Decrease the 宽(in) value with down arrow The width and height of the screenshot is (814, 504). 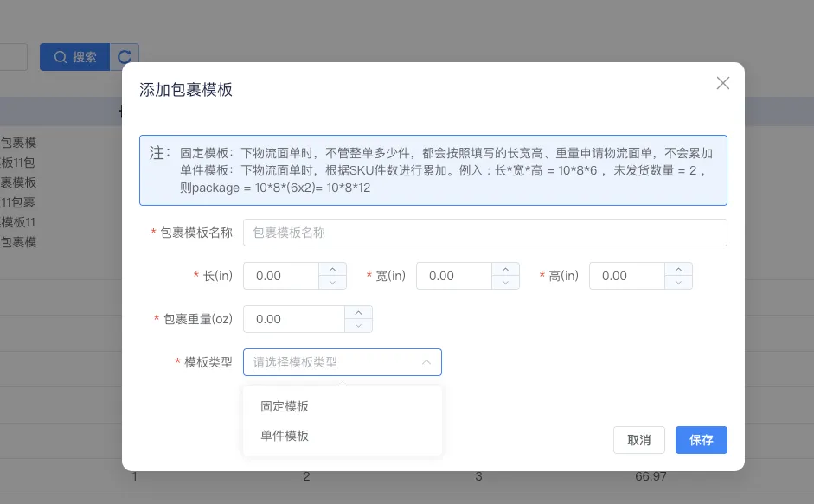[x=506, y=283]
